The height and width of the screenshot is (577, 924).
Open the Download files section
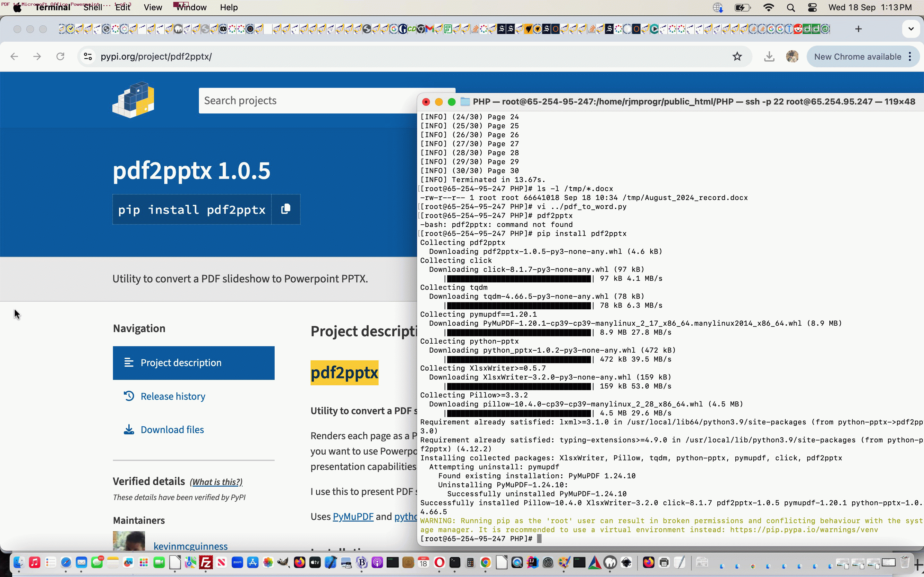point(172,430)
